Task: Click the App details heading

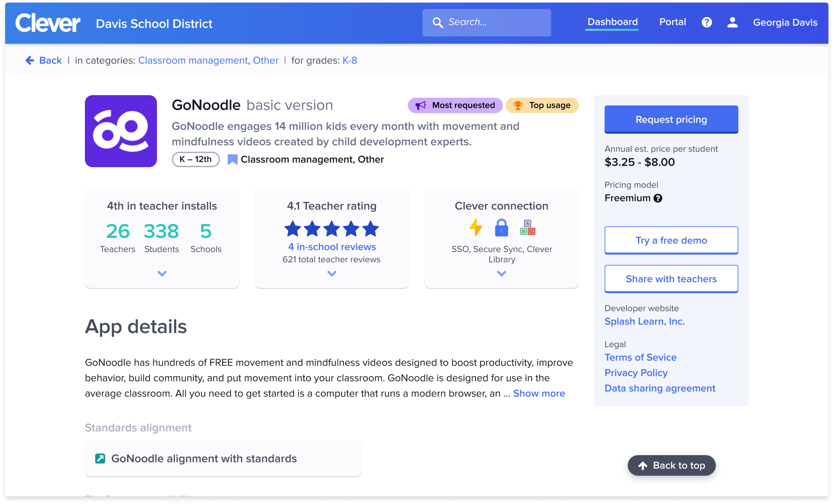Action: coord(136,327)
